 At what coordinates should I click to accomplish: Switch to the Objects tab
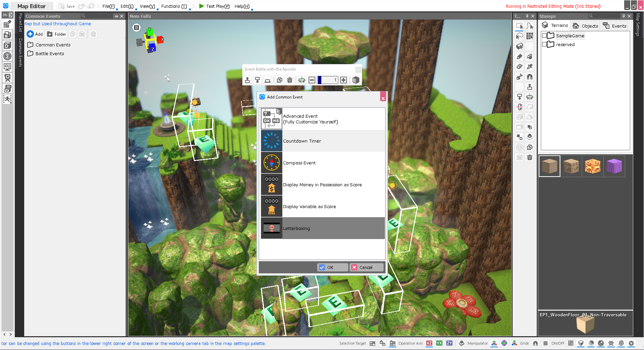coord(586,26)
